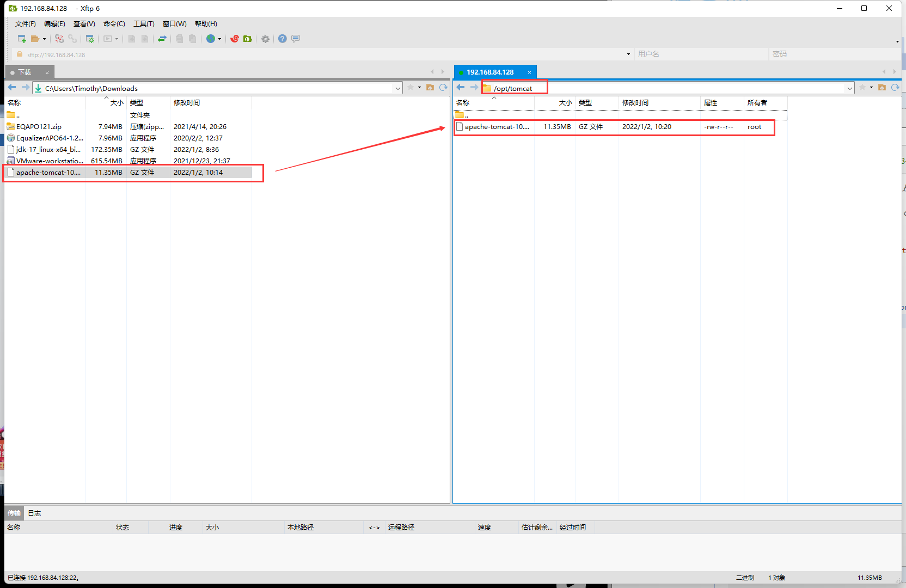
Task: Open help with the question mark icon
Action: point(282,39)
